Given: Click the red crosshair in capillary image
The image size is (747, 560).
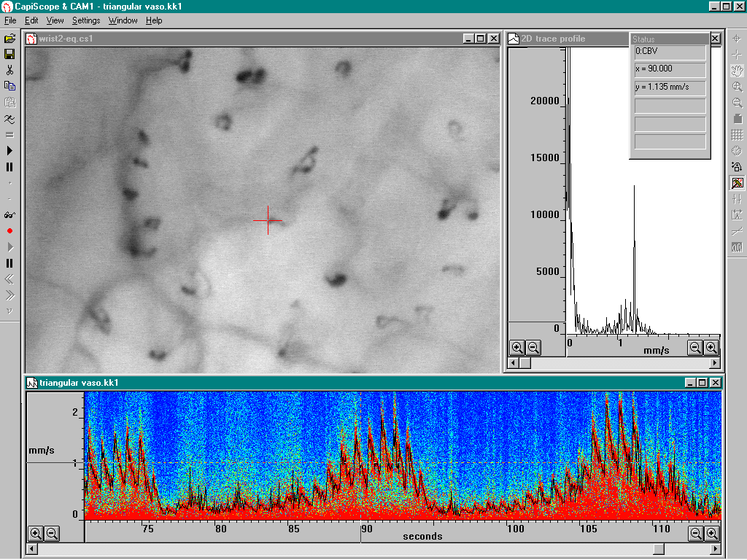Looking at the screenshot, I should pos(268,220).
